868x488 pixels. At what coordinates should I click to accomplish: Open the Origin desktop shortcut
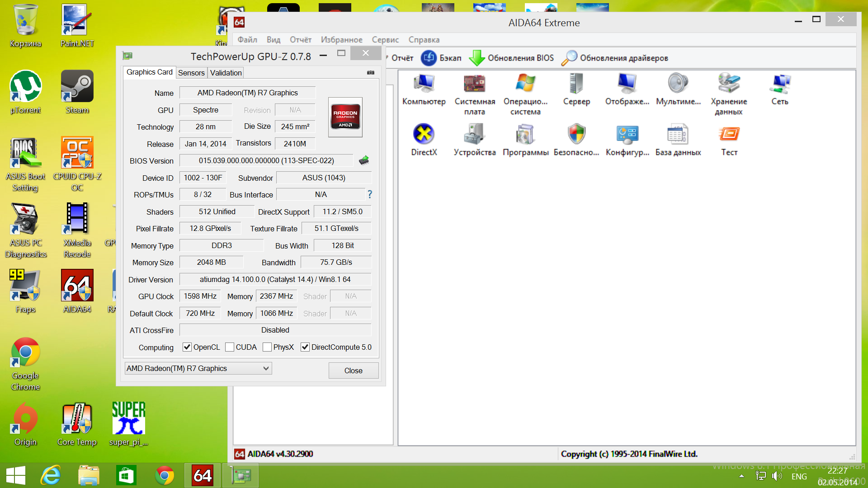point(26,424)
